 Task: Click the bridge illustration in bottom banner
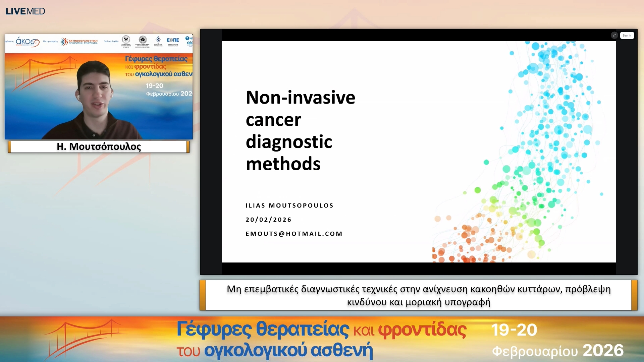point(84,339)
